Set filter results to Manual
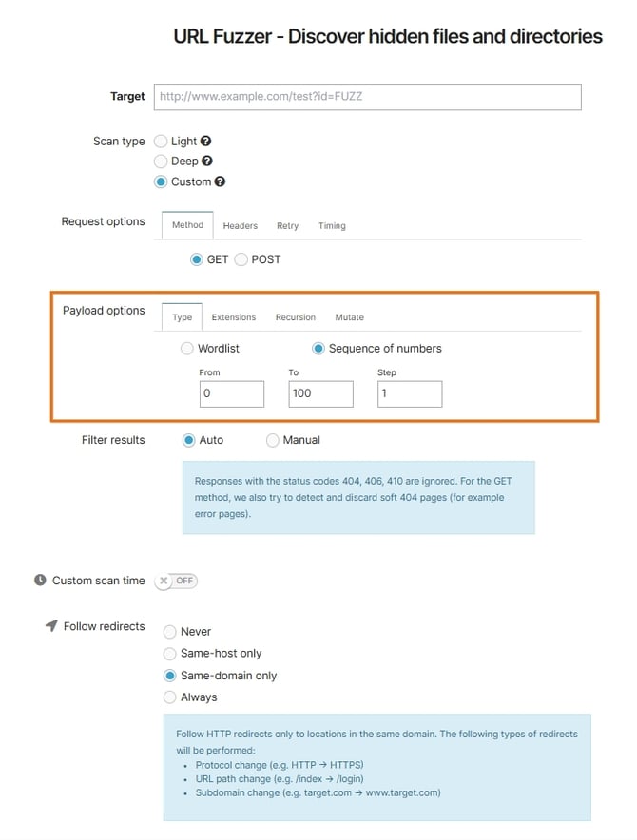This screenshot has width=637, height=840. 273,440
